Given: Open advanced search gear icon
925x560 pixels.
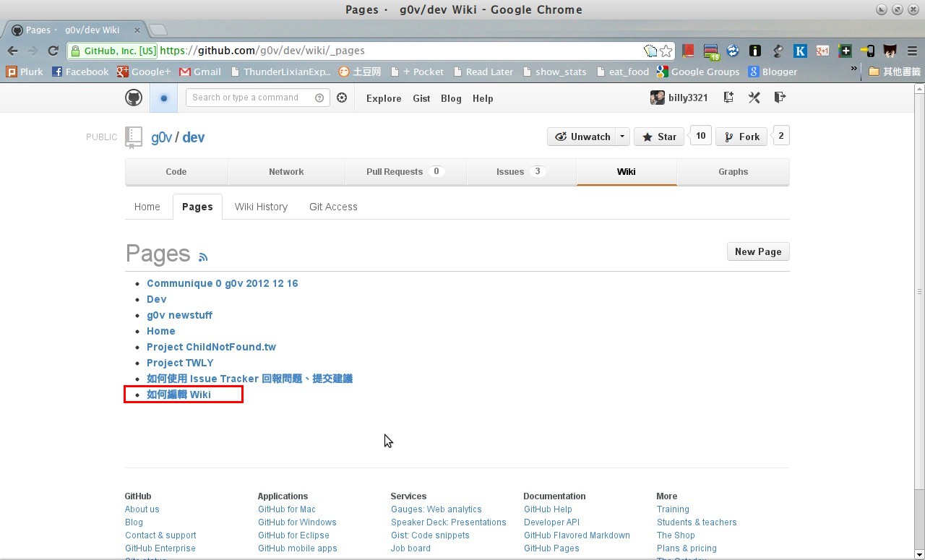Looking at the screenshot, I should pos(342,98).
